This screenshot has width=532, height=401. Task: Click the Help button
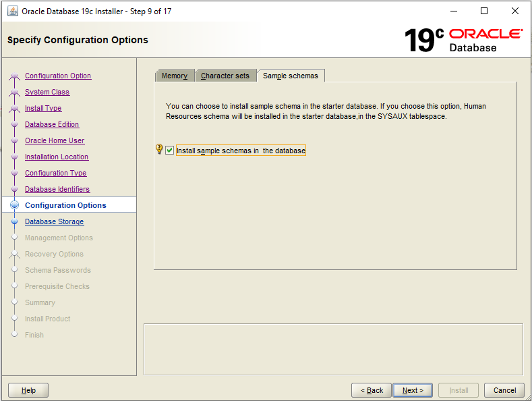coord(28,390)
